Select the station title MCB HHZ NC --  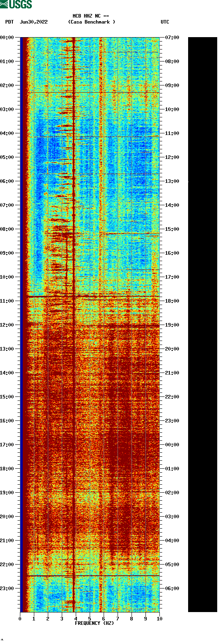point(91,16)
